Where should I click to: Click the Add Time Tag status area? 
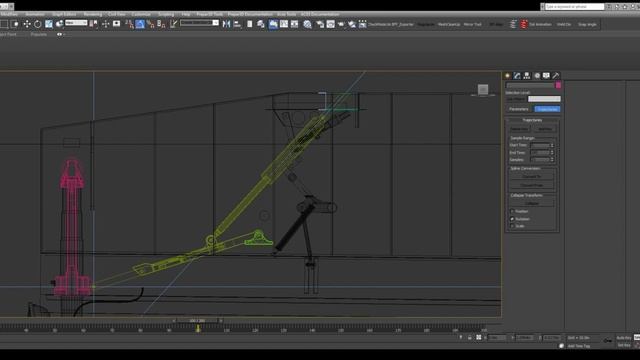(578, 346)
